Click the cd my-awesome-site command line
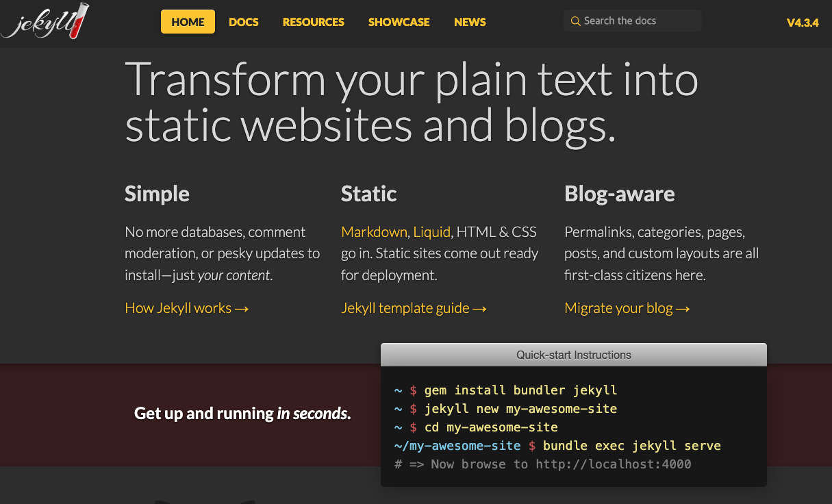The width and height of the screenshot is (832, 504). (x=477, y=427)
